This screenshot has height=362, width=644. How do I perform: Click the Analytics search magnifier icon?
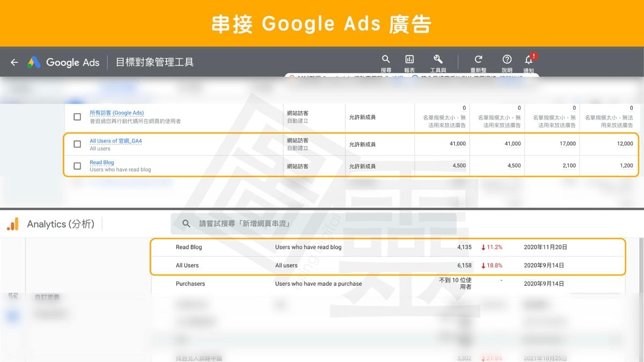tap(186, 224)
